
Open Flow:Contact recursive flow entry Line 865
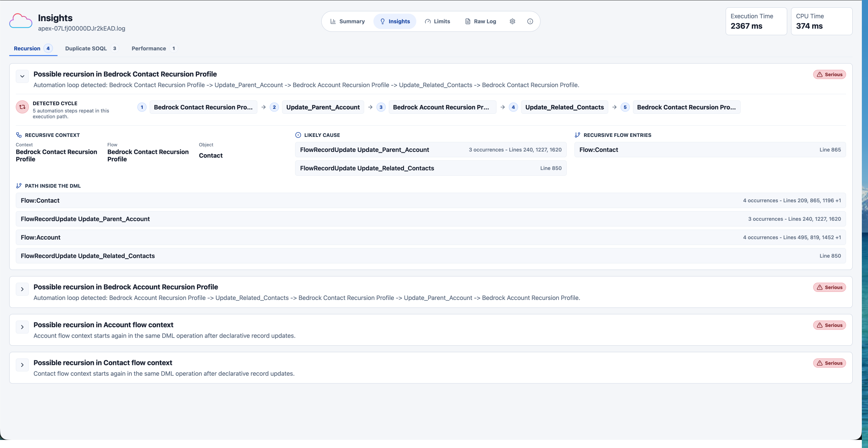710,150
